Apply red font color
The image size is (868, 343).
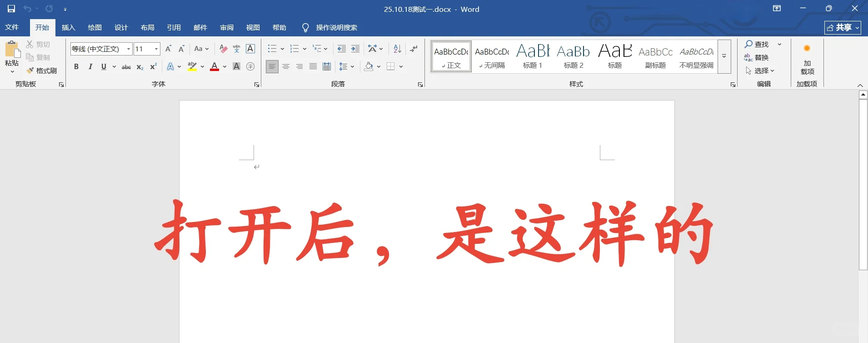[215, 66]
